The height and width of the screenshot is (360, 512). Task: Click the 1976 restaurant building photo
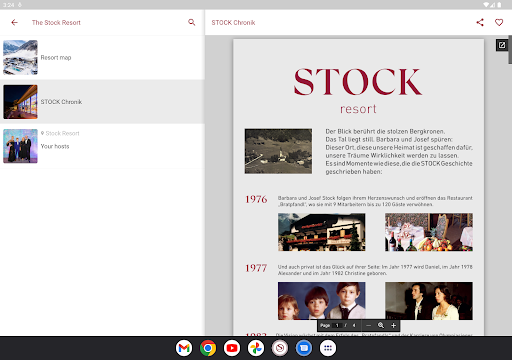pos(322,232)
